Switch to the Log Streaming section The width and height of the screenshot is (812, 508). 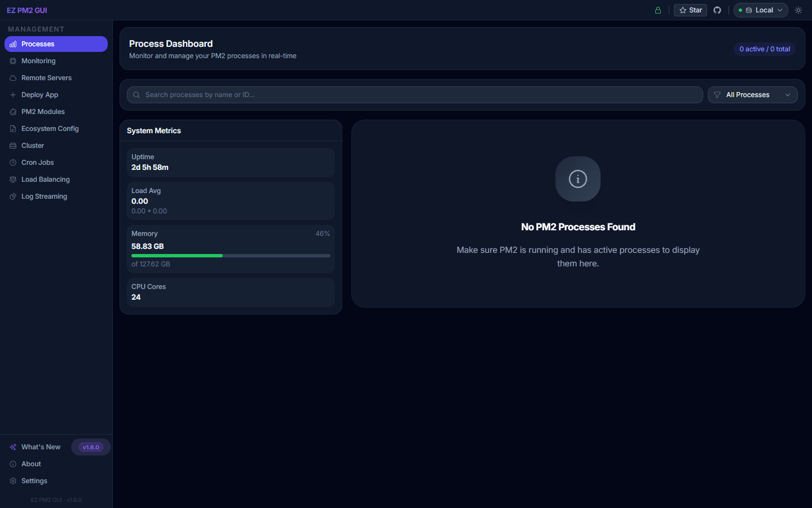click(x=13, y=196)
